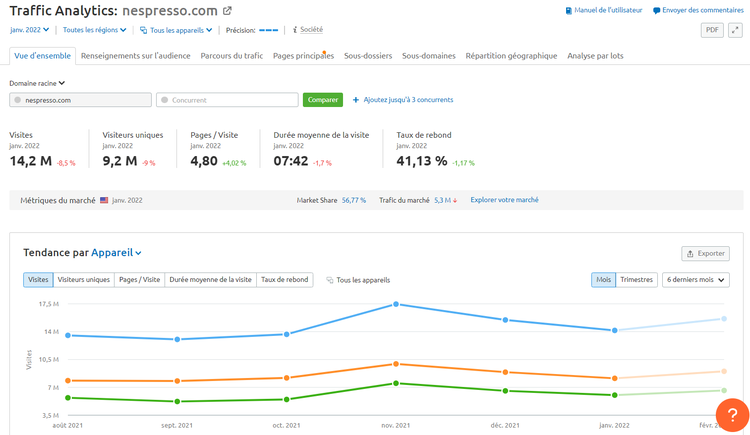
Task: Click orange line point at nov. 2021
Action: [396, 364]
